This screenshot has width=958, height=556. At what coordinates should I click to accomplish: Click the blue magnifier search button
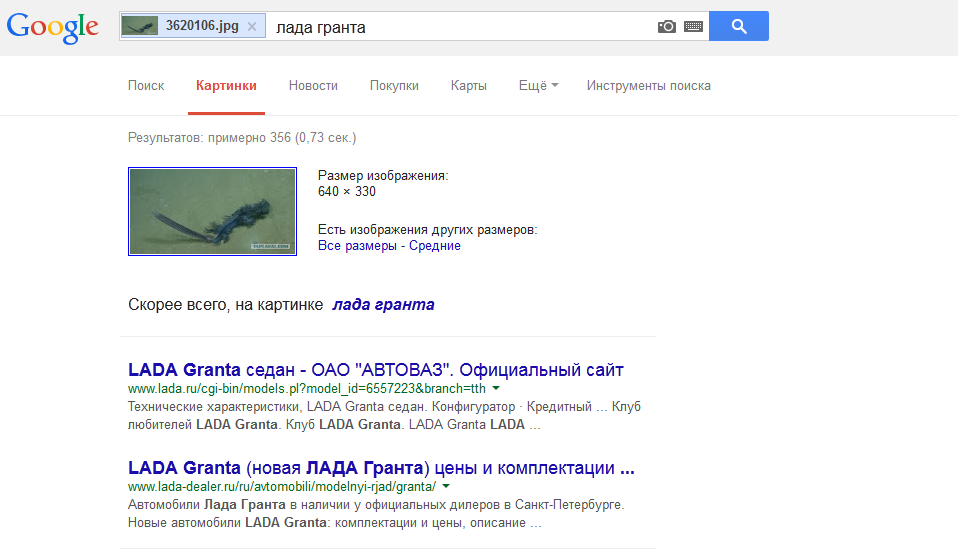point(739,26)
